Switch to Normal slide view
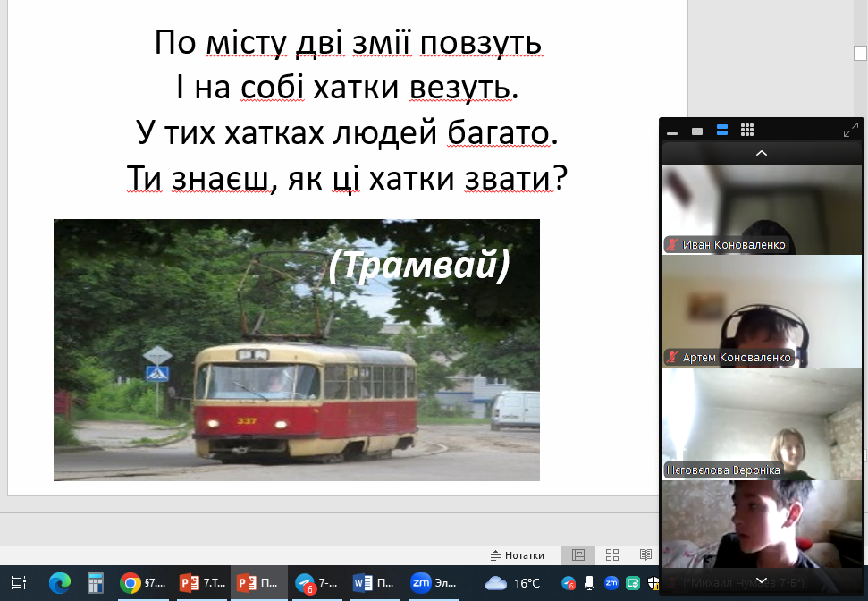 tap(578, 555)
